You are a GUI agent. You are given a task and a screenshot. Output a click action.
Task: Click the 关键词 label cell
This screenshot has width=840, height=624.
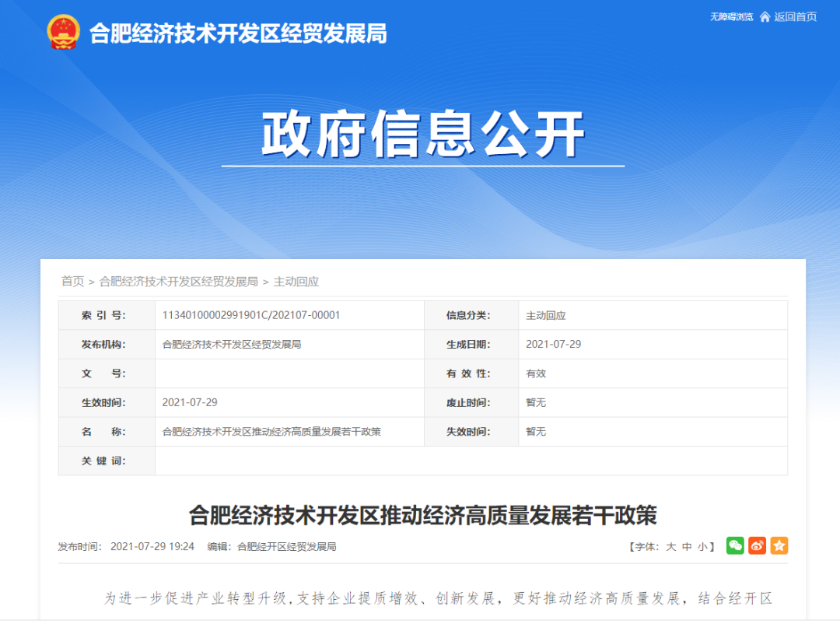click(x=107, y=461)
